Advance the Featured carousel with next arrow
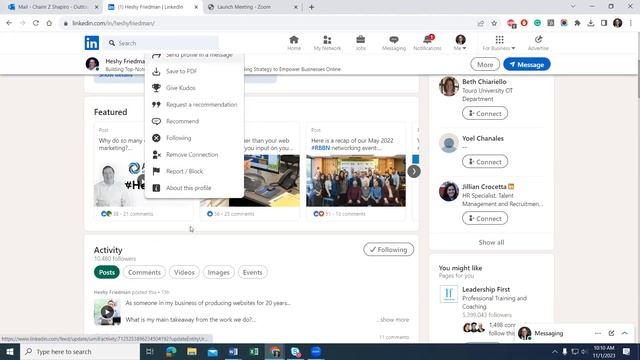 413,171
